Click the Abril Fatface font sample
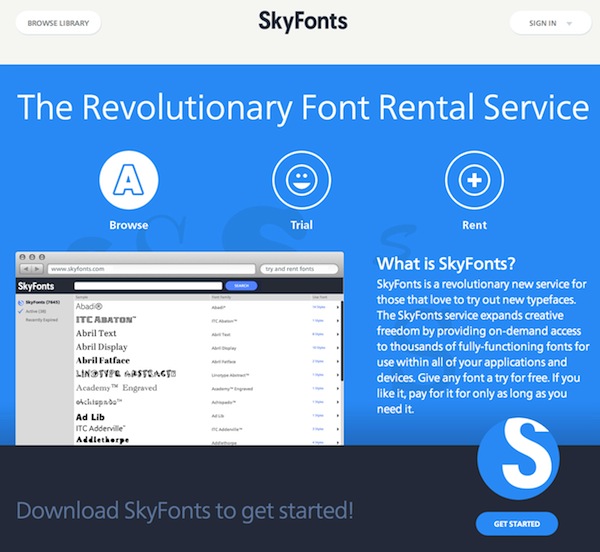This screenshot has width=600, height=552. 103,360
